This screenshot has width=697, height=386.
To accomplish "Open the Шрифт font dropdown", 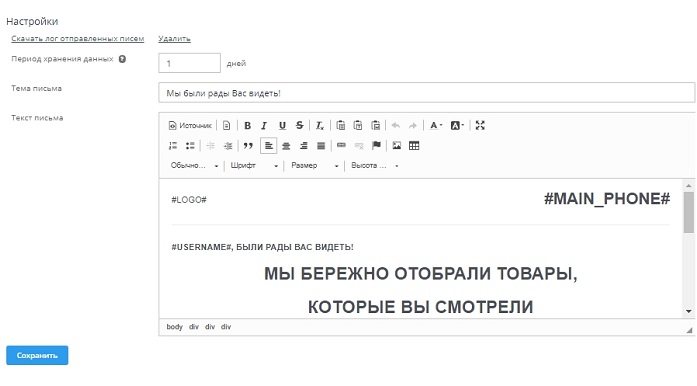I will pos(254,165).
